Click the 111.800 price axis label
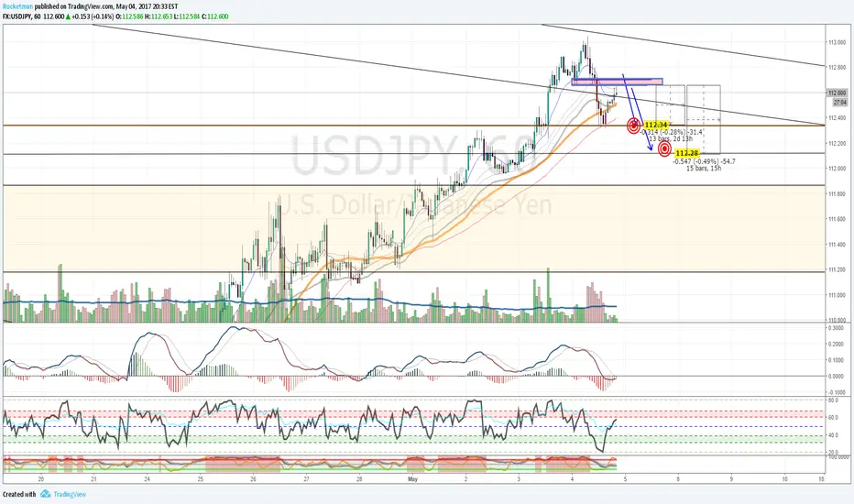The width and height of the screenshot is (854, 504). click(838, 194)
